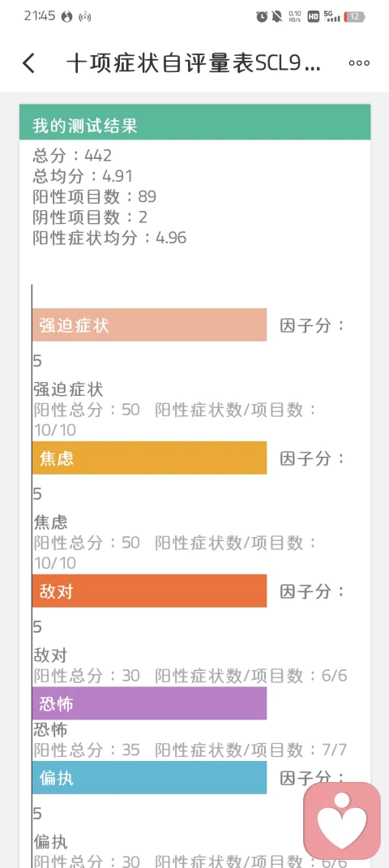
Task: Tap the muted bell status icon
Action: tap(276, 16)
